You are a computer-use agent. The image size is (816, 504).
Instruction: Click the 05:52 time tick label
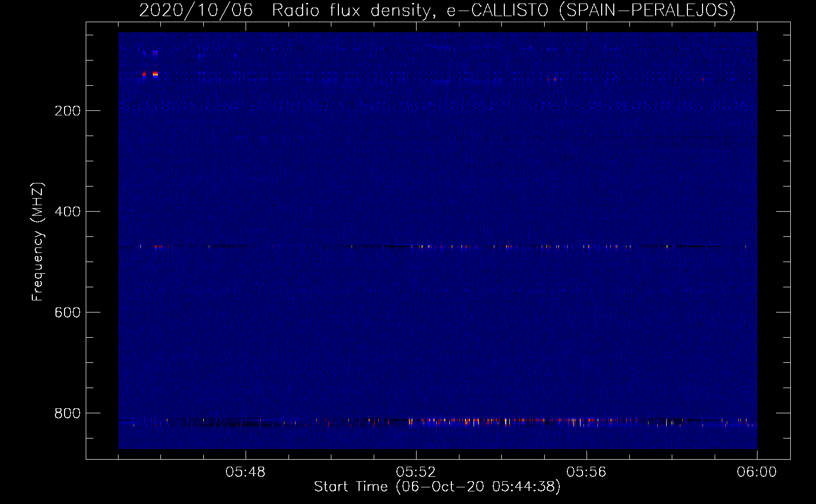[x=416, y=472]
